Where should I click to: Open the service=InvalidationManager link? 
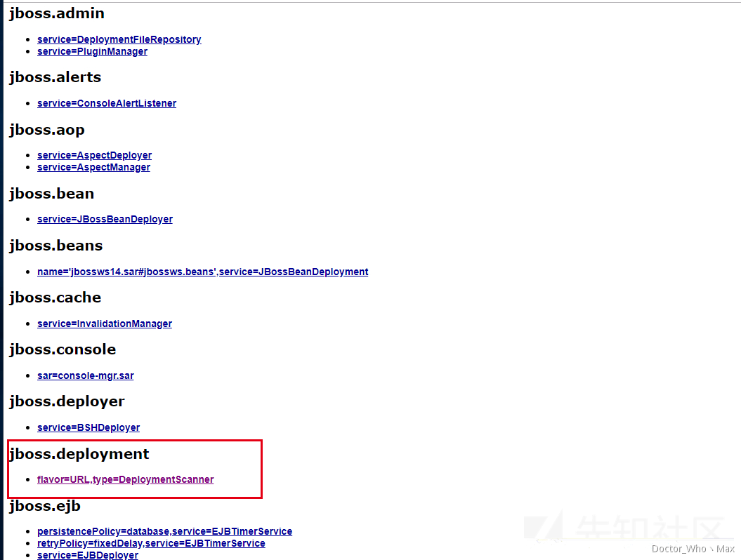click(105, 324)
